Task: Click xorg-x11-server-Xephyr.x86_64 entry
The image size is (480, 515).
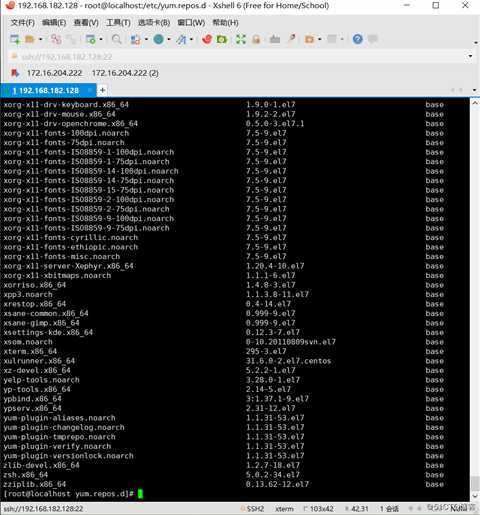Action: tap(68, 266)
